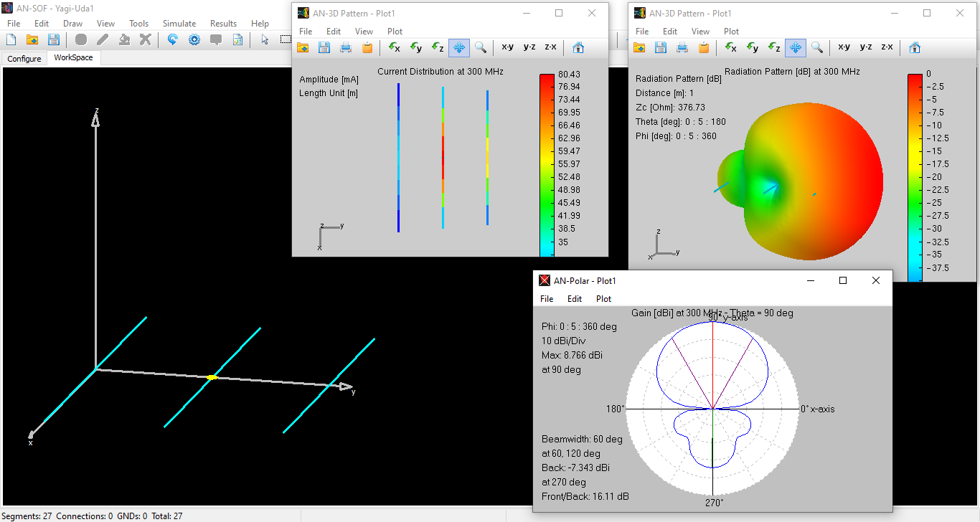Open the results report chart icon in AN-SOF

pyautogui.click(x=237, y=39)
